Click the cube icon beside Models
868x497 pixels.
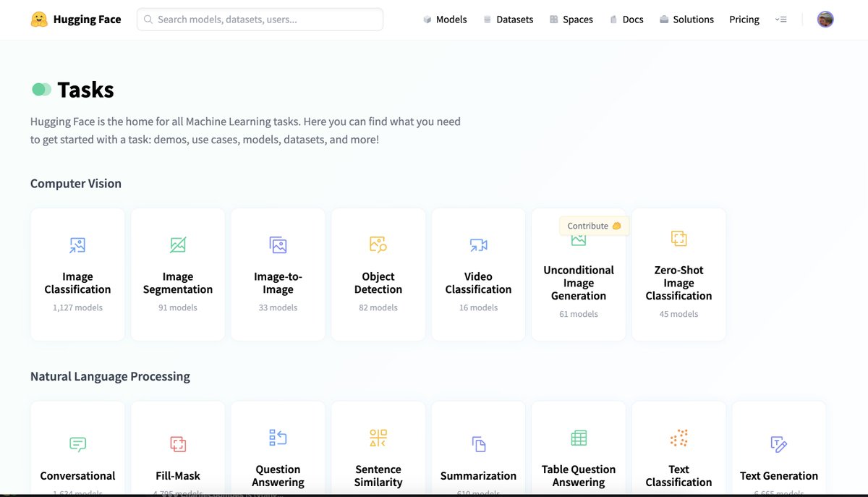pyautogui.click(x=427, y=20)
